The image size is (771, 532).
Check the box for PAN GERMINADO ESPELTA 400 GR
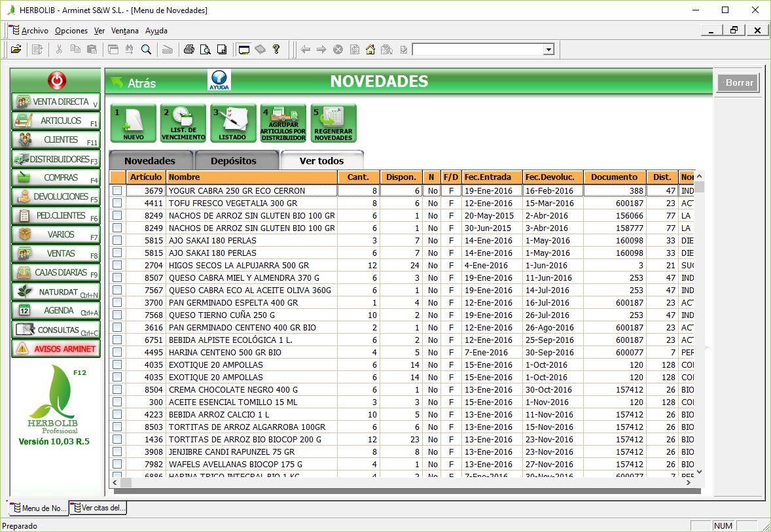(x=117, y=302)
